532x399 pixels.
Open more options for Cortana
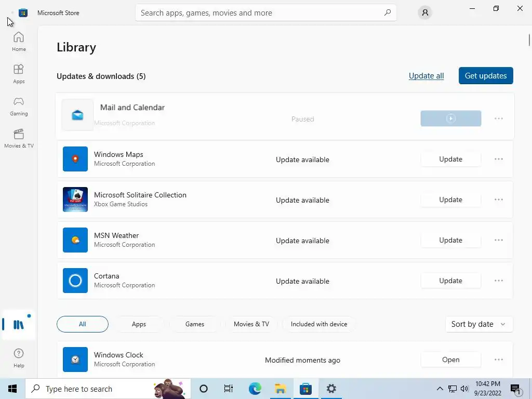(x=498, y=281)
